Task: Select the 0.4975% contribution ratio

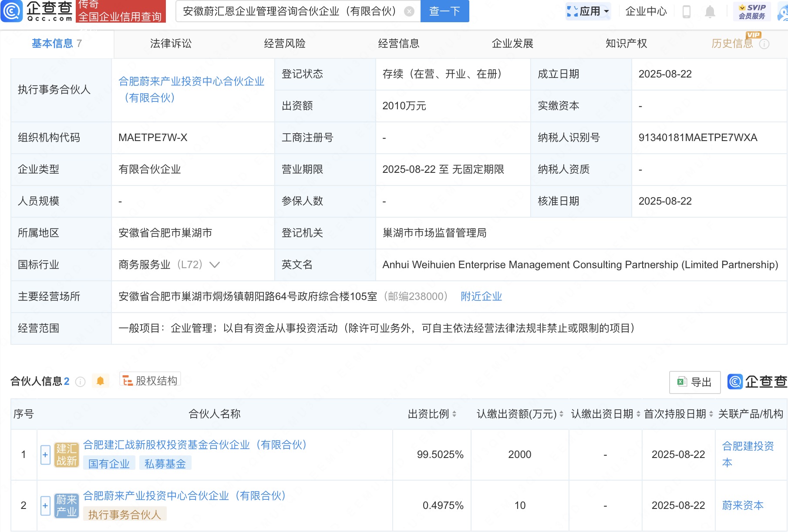Action: [443, 505]
